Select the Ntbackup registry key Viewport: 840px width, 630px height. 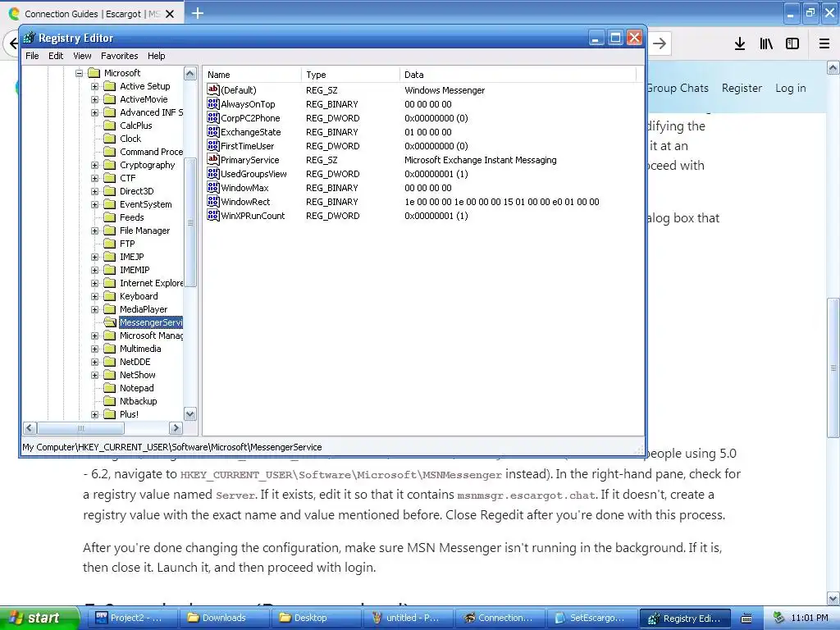click(x=138, y=401)
